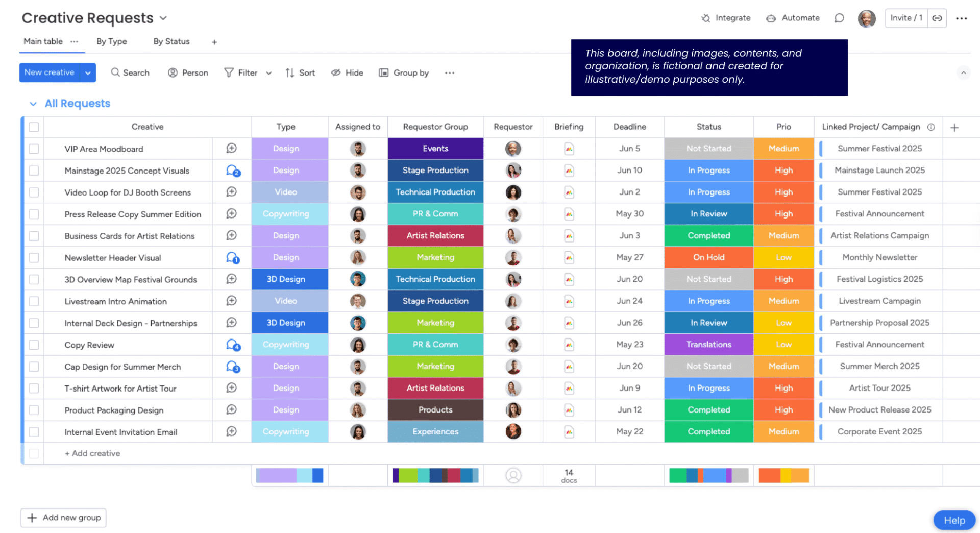Click the Help button
Image resolution: width=980 pixels, height=533 pixels.
[x=953, y=520]
